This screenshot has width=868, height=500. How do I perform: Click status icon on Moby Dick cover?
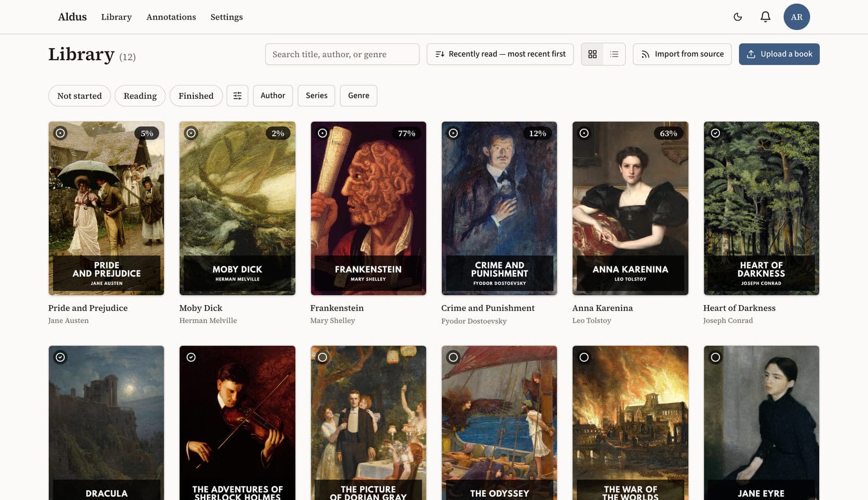point(191,133)
